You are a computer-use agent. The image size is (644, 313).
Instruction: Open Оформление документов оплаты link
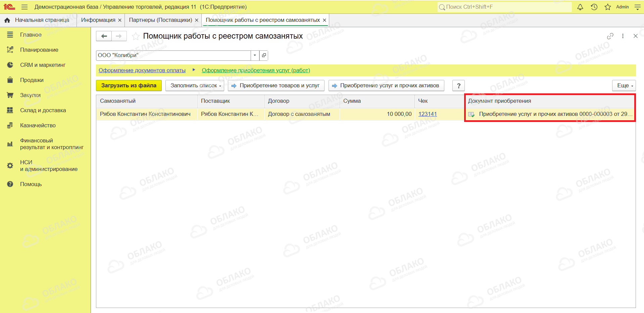click(x=142, y=70)
